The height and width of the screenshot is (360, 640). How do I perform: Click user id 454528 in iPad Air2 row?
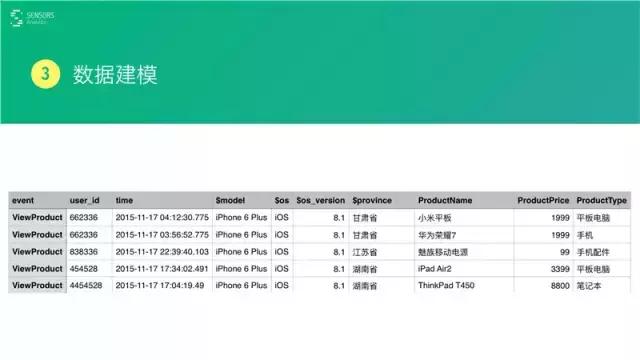coord(83,269)
